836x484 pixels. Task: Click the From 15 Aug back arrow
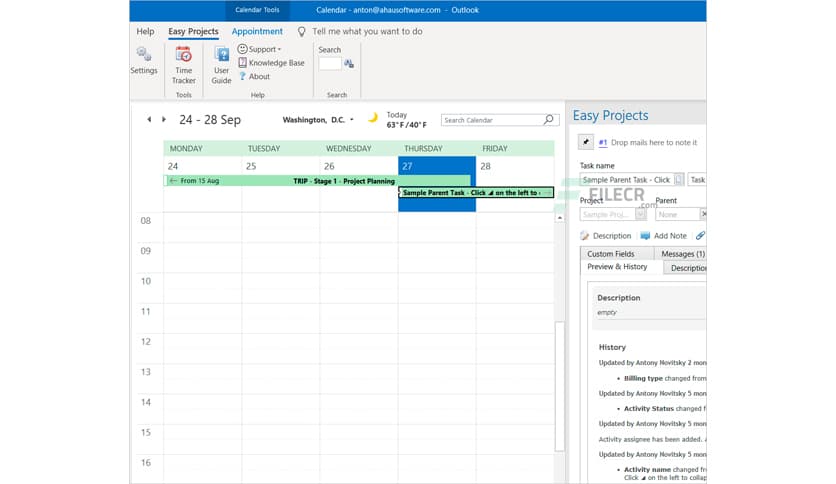(x=173, y=181)
